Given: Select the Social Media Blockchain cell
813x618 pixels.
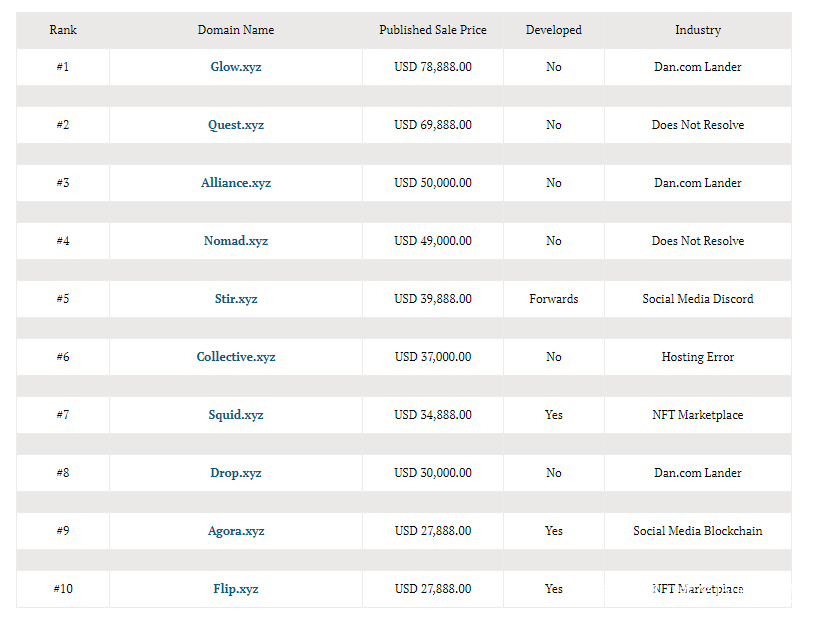Looking at the screenshot, I should pos(697,531).
